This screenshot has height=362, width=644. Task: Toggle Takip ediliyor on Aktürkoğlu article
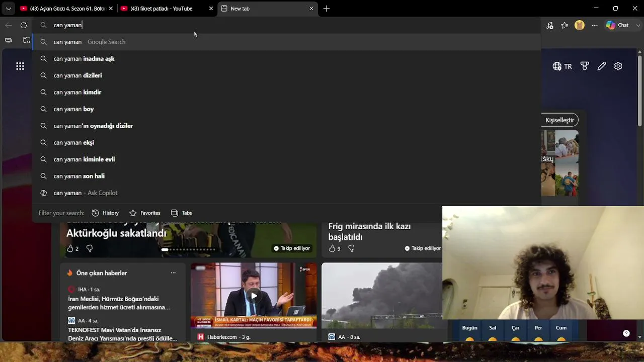pyautogui.click(x=292, y=248)
